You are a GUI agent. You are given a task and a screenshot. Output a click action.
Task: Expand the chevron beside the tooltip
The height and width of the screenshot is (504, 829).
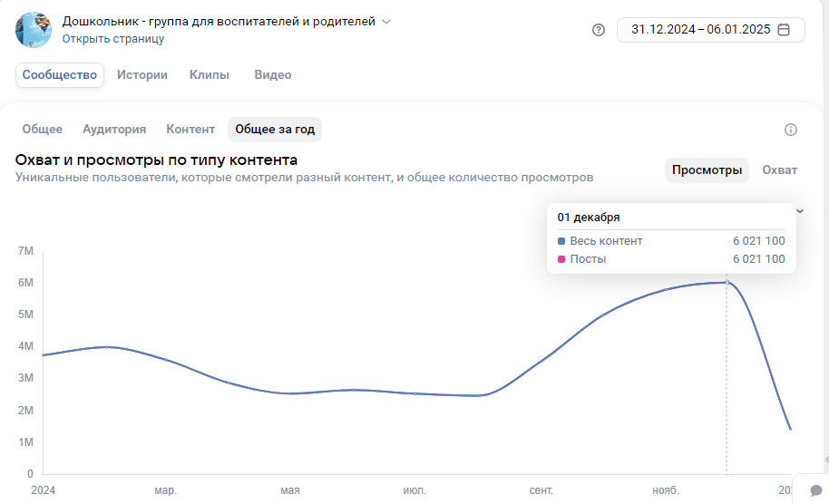click(801, 211)
